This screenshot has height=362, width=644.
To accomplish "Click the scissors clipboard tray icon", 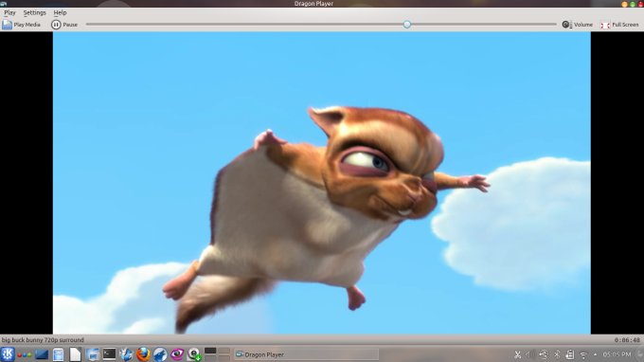I will pyautogui.click(x=517, y=354).
